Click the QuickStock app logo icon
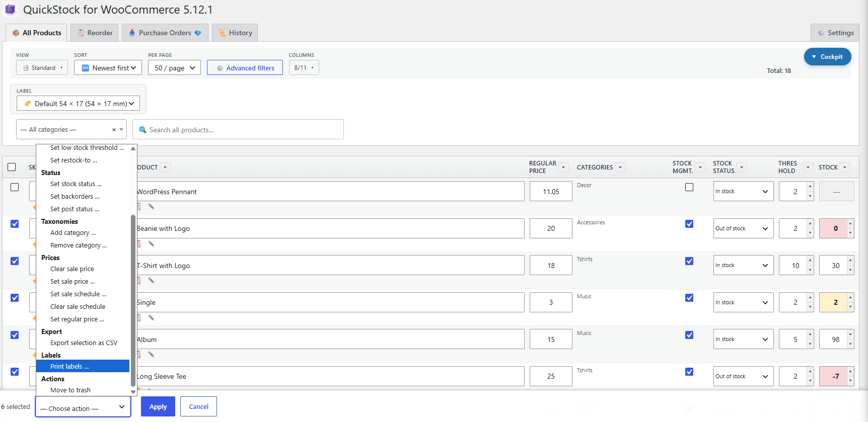 (x=10, y=10)
